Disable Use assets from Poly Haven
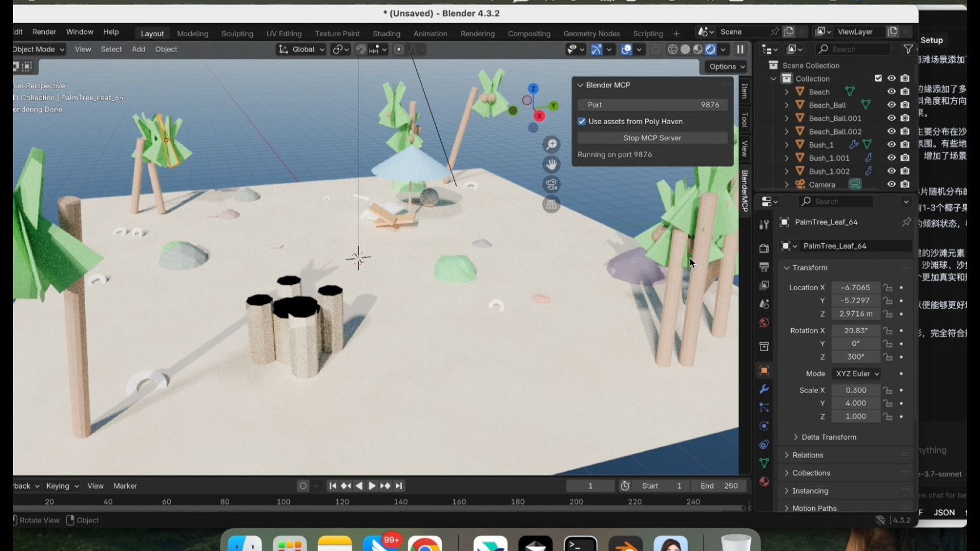The height and width of the screenshot is (551, 980). tap(582, 121)
